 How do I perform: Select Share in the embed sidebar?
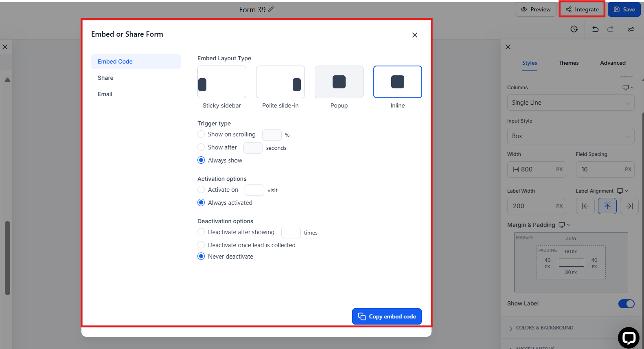(x=105, y=78)
